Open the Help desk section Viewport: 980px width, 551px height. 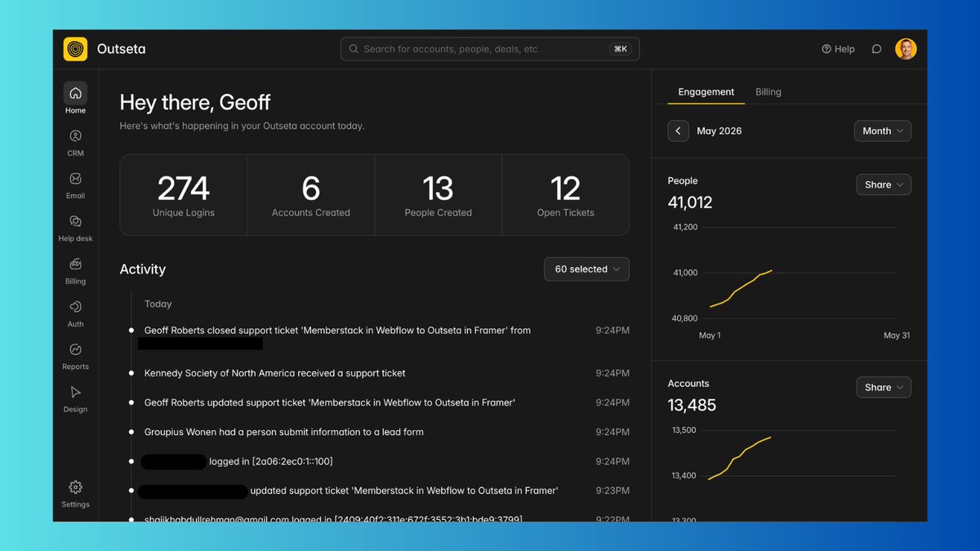tap(75, 227)
